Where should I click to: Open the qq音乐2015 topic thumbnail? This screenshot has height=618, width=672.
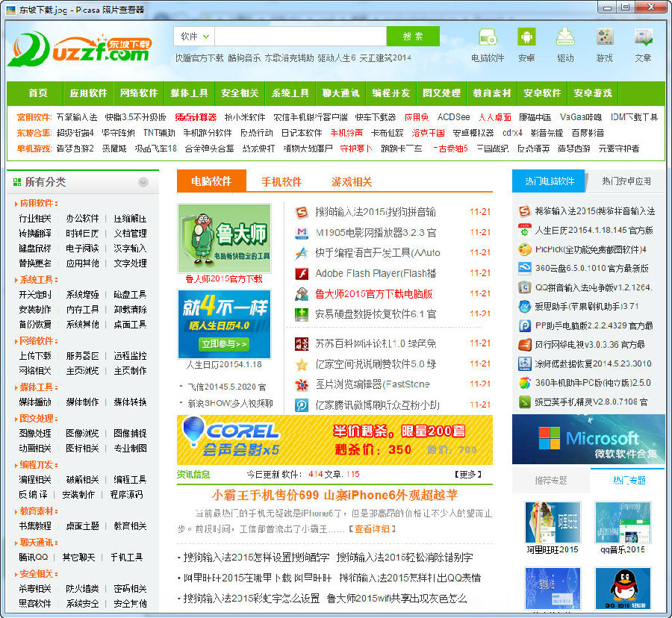click(623, 522)
